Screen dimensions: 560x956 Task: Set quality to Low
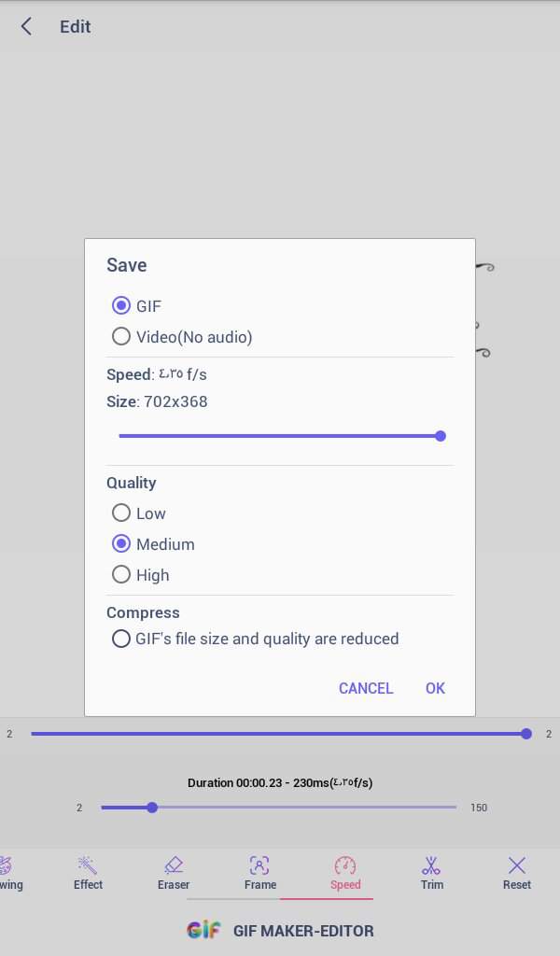(x=138, y=513)
